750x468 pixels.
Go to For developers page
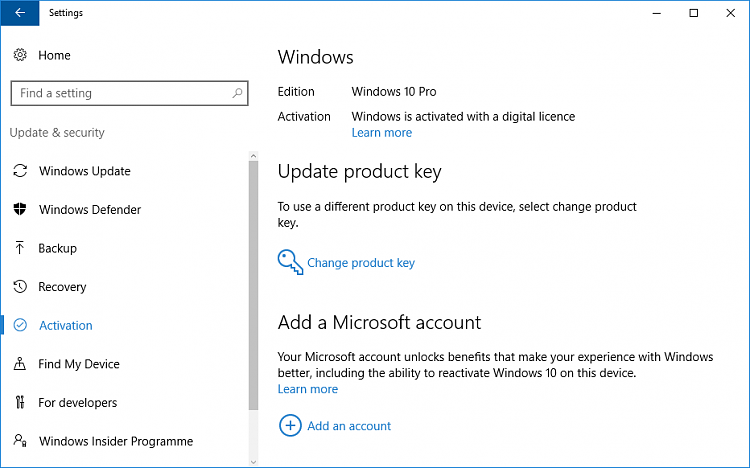77,403
